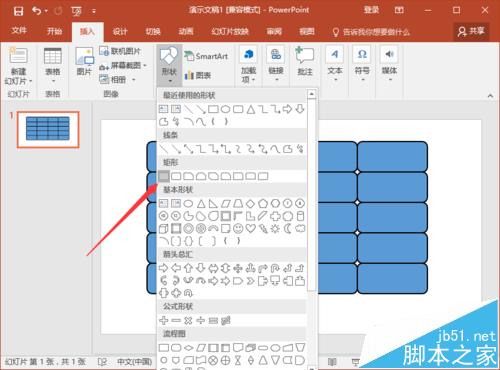
Task: Click the 共享 Share button
Action: point(471,31)
